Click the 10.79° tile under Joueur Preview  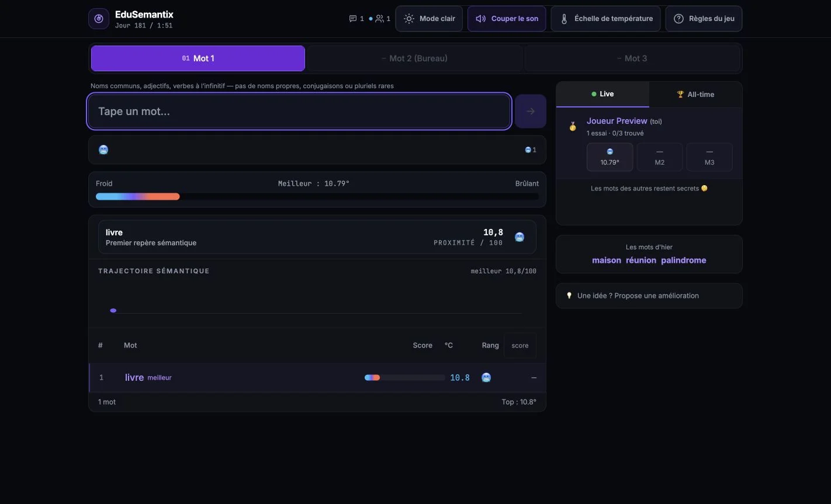pos(610,157)
